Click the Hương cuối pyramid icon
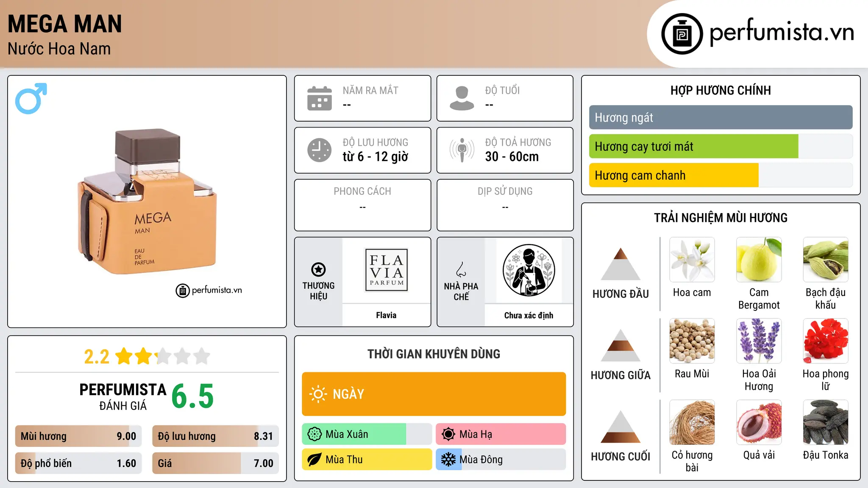The height and width of the screenshot is (488, 868). point(620,427)
